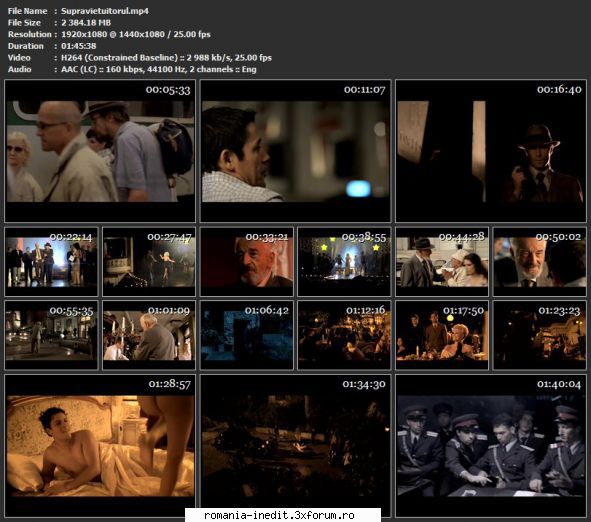Click the 00:33:21 old man close-up
591x522 pixels.
click(x=247, y=262)
